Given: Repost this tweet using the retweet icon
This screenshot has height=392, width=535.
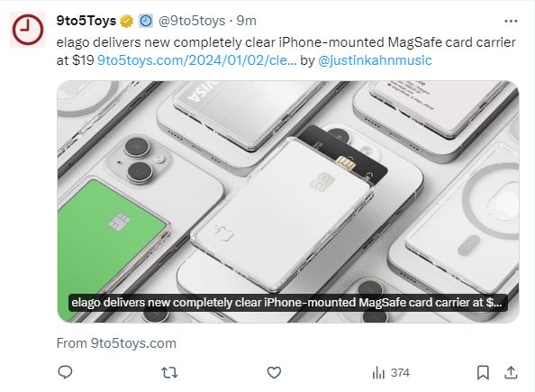Looking at the screenshot, I should [x=169, y=372].
